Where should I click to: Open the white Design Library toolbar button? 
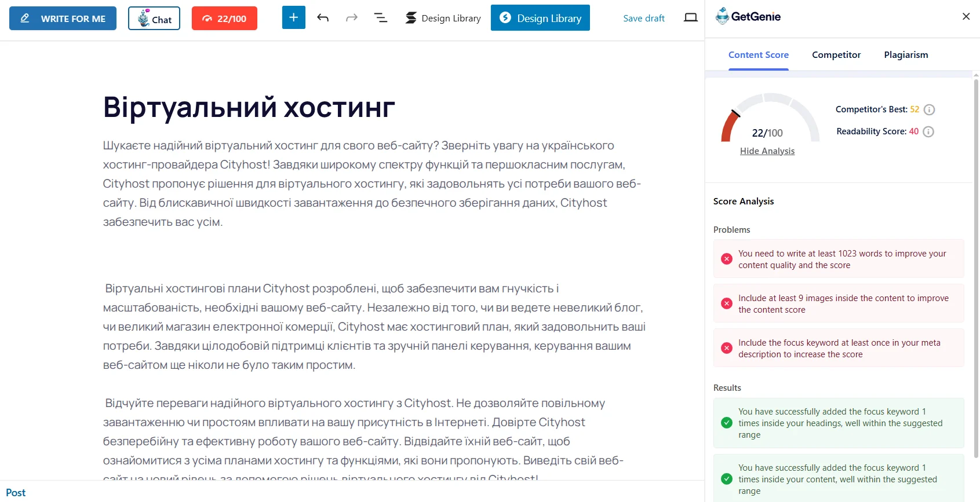tap(443, 18)
